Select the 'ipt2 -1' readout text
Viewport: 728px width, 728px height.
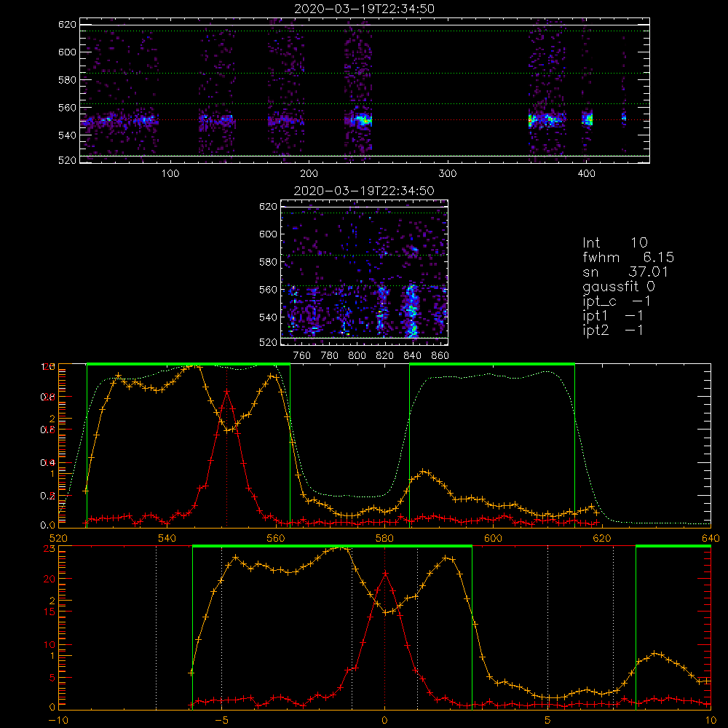click(x=613, y=330)
